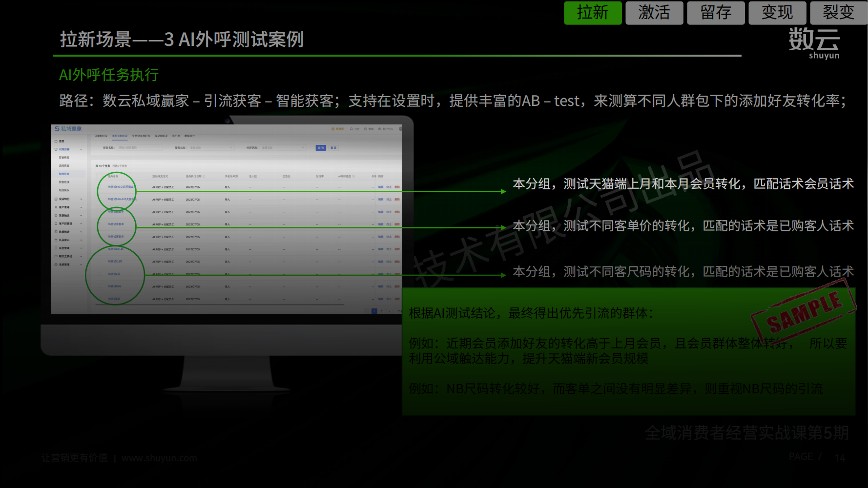Expand the 系统管理 sidebar group

click(81, 264)
